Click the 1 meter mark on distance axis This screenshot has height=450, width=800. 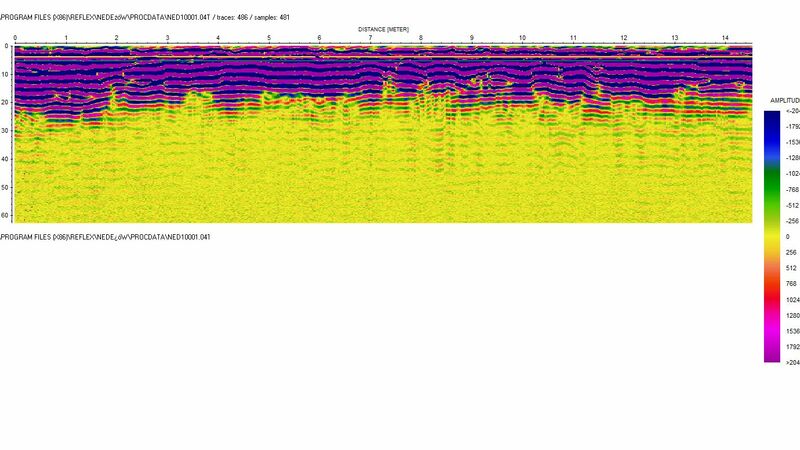coord(66,38)
